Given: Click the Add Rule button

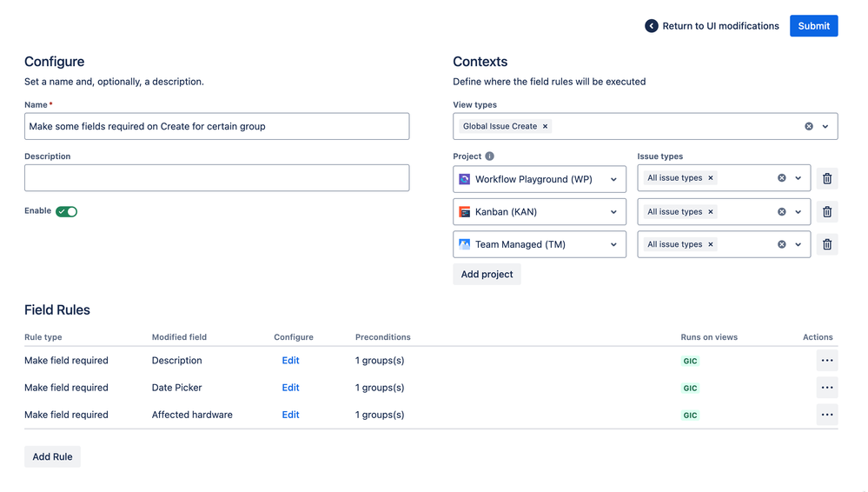Looking at the screenshot, I should coord(52,456).
